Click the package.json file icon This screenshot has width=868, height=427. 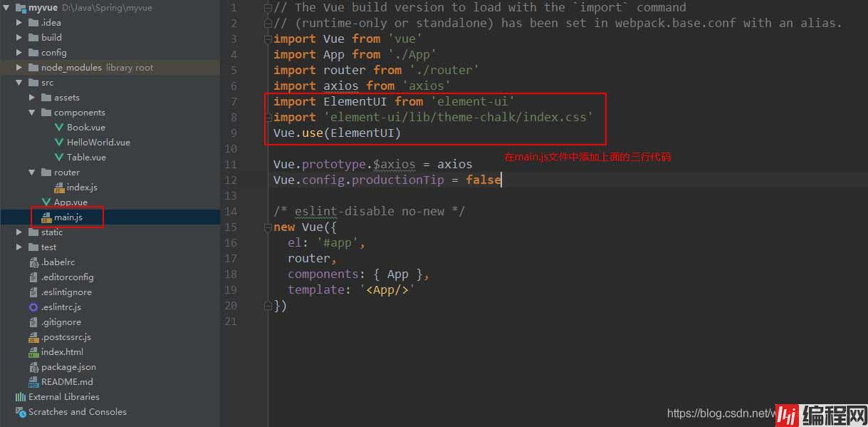click(x=33, y=367)
